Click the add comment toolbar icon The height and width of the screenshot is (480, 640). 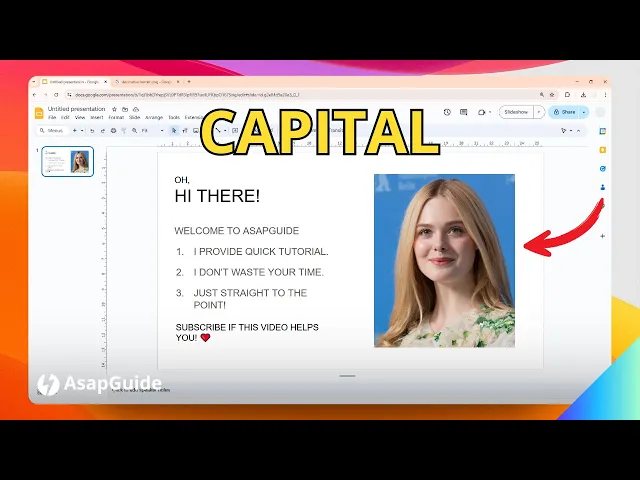tap(235, 131)
